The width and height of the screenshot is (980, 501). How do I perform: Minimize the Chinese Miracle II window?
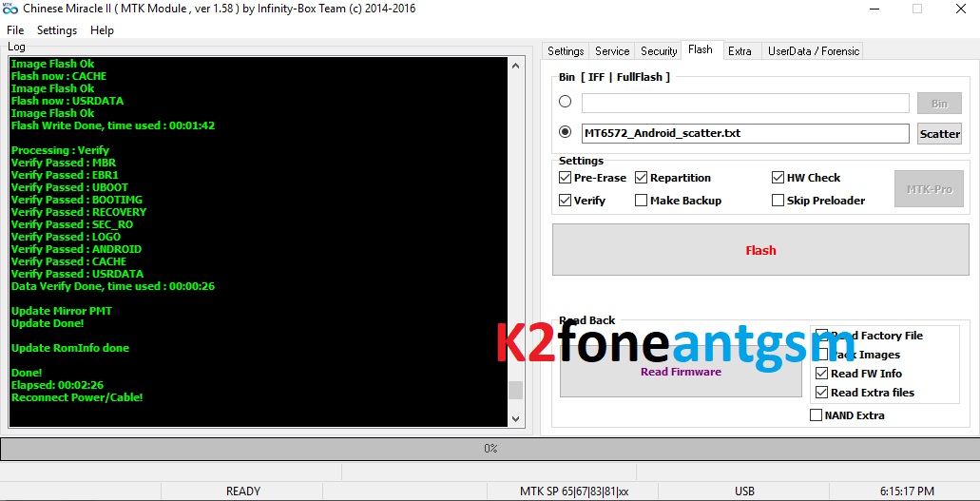[x=874, y=9]
